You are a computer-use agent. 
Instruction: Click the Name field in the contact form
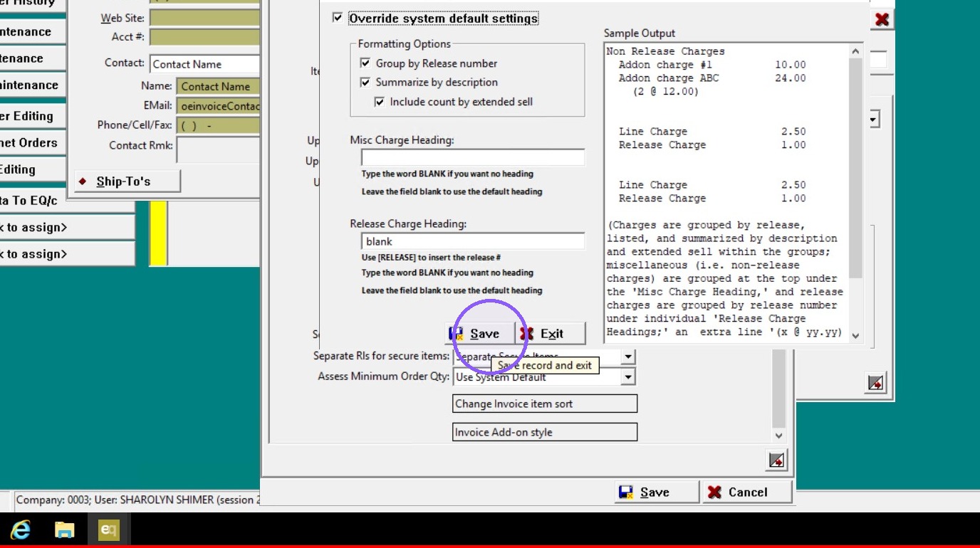218,86
